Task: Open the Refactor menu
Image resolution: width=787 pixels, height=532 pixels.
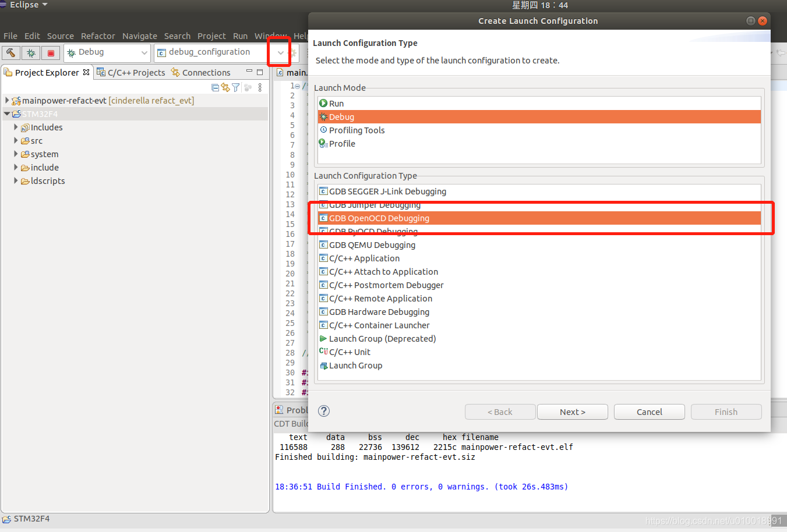Action: click(98, 36)
